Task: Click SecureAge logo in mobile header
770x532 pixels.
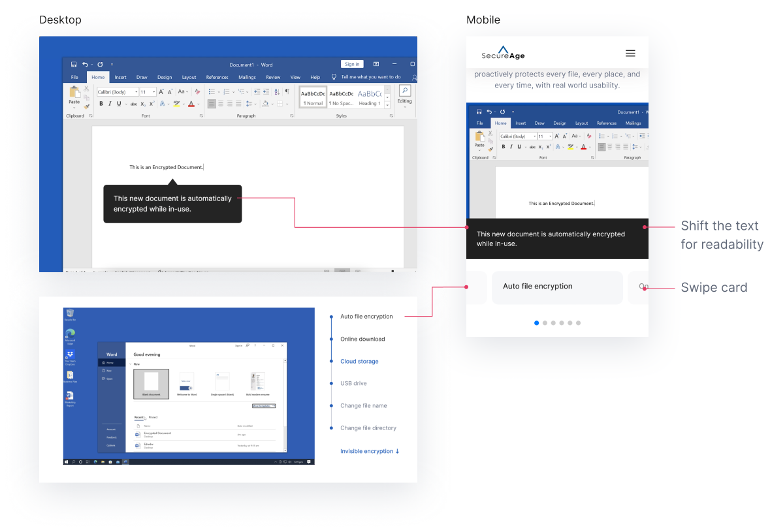Action: coord(503,52)
